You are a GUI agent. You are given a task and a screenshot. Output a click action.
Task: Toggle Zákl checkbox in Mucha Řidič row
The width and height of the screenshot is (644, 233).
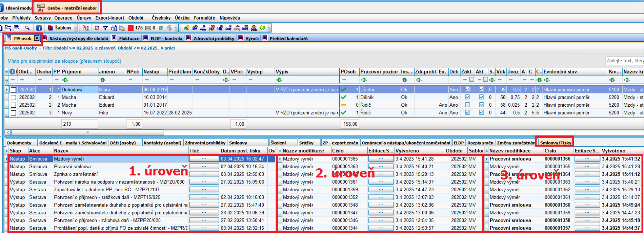[467, 105]
